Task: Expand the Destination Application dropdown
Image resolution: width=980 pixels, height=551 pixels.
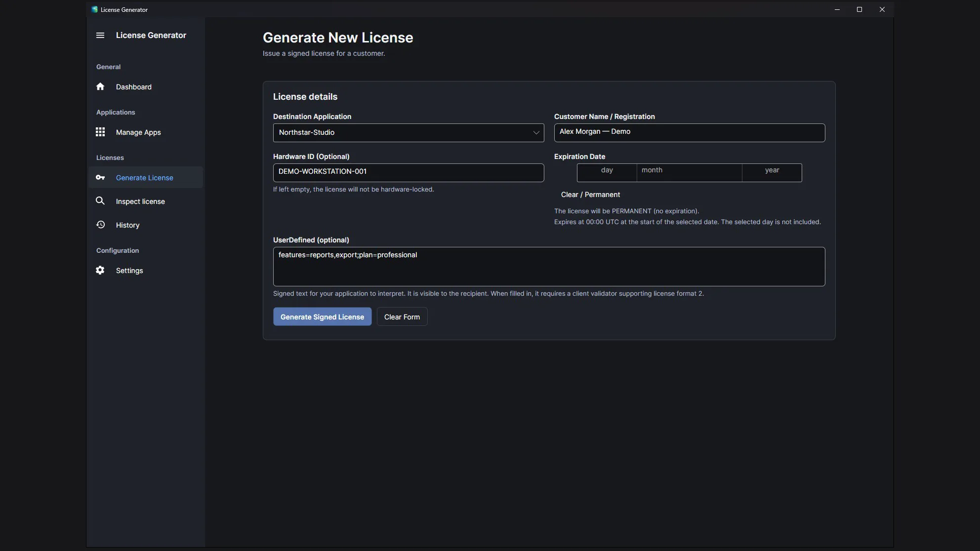Action: tap(408, 133)
